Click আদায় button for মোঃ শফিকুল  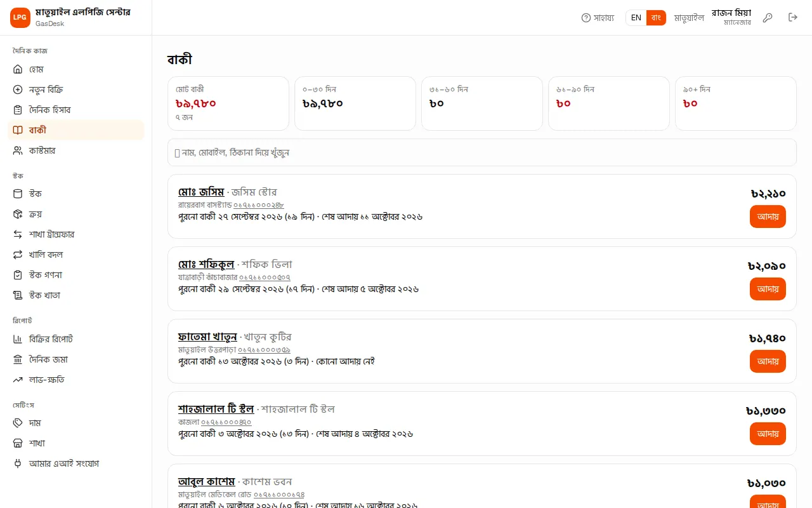coord(768,289)
